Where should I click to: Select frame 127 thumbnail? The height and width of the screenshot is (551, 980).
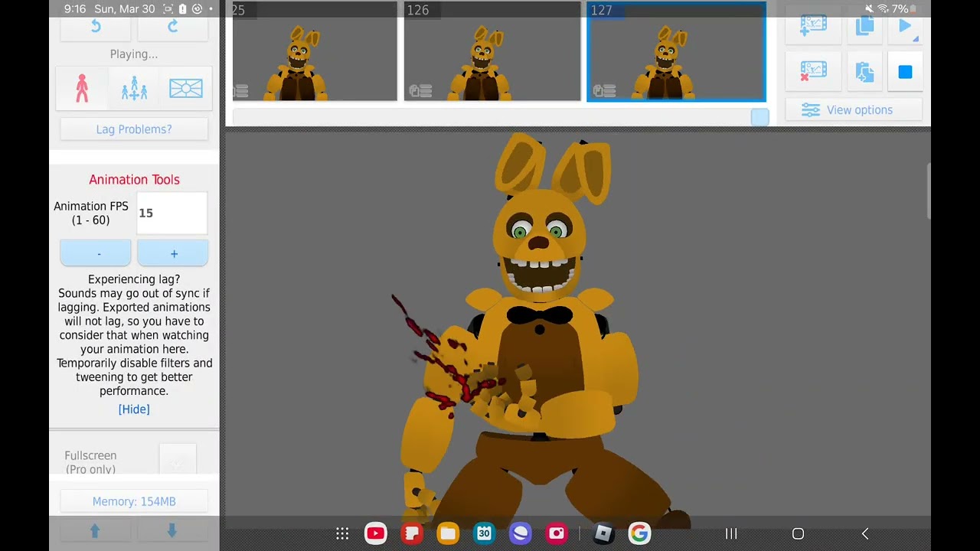point(676,52)
